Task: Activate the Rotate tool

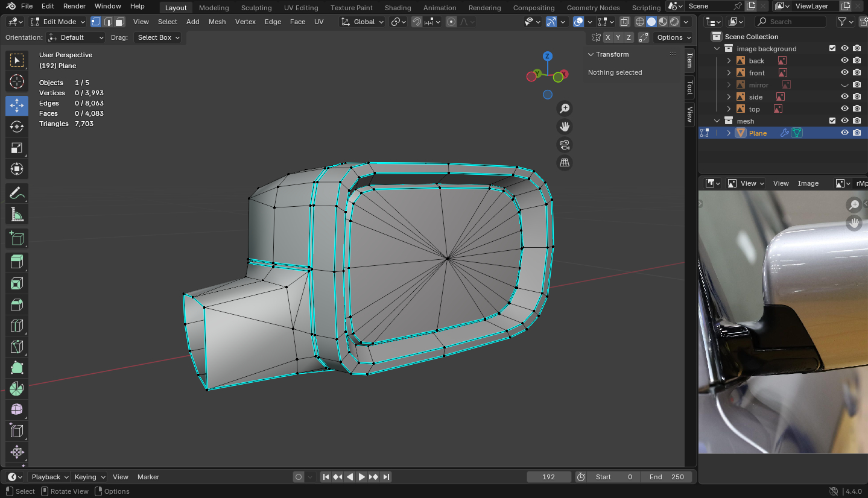Action: point(17,127)
